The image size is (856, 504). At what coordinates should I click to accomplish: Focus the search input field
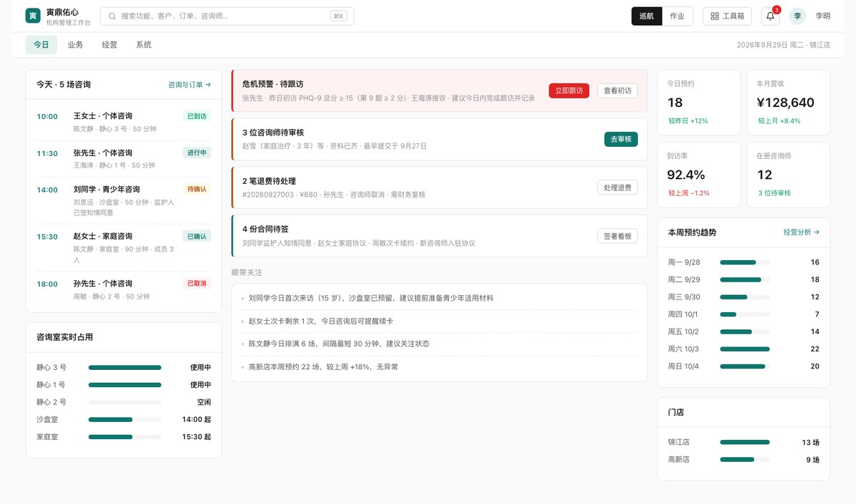(227, 16)
